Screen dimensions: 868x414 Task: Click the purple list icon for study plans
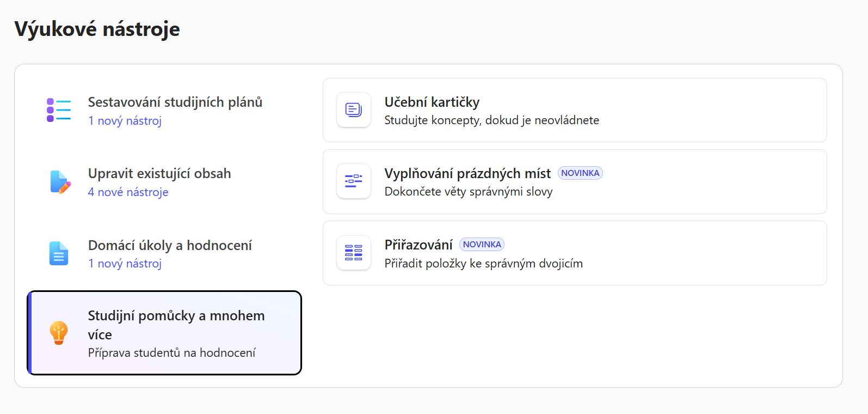coord(59,110)
